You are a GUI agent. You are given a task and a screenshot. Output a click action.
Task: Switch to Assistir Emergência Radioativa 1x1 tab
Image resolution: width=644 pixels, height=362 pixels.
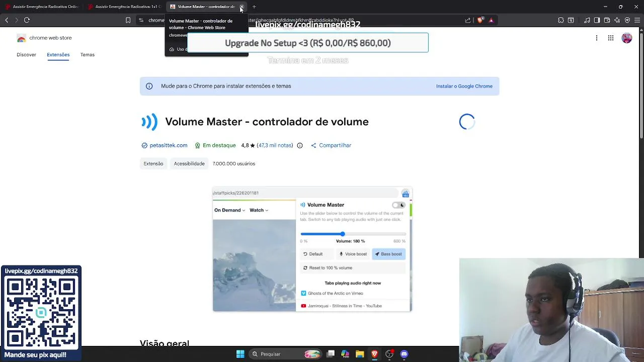pos(124,7)
